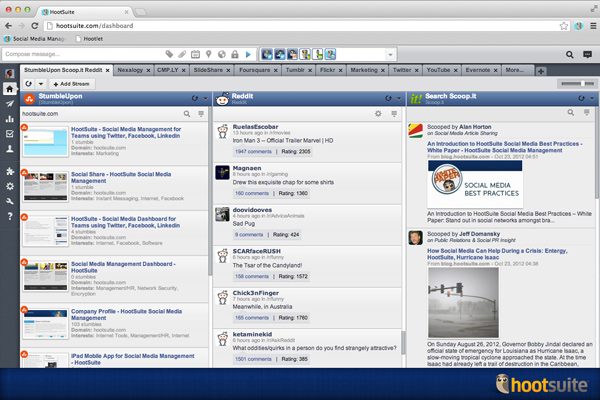Open the Analytics bar chart icon
The image size is (600, 400).
click(x=10, y=119)
